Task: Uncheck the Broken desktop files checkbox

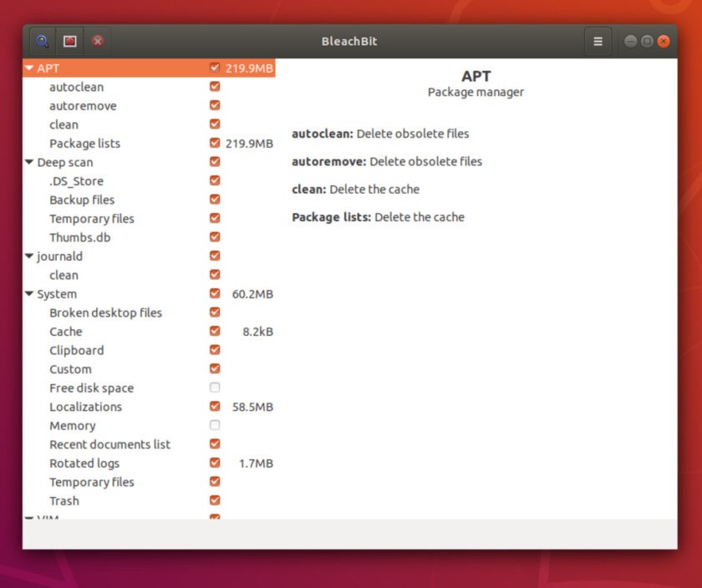Action: (215, 312)
